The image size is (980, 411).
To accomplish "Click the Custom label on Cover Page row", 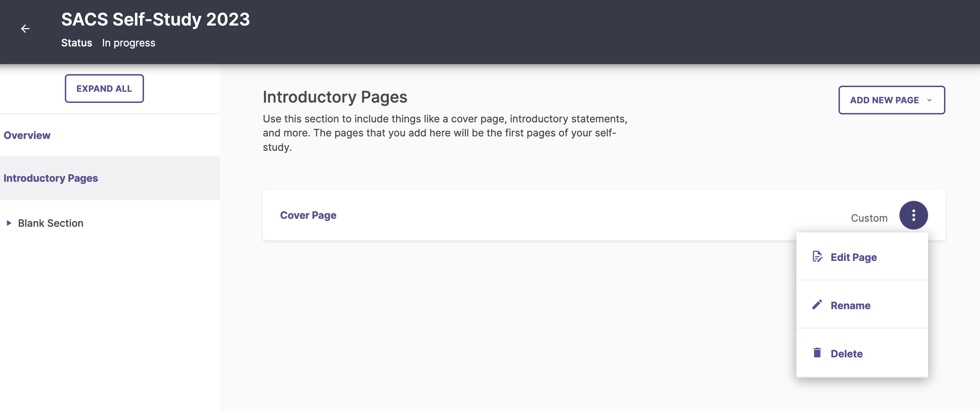I will (869, 218).
